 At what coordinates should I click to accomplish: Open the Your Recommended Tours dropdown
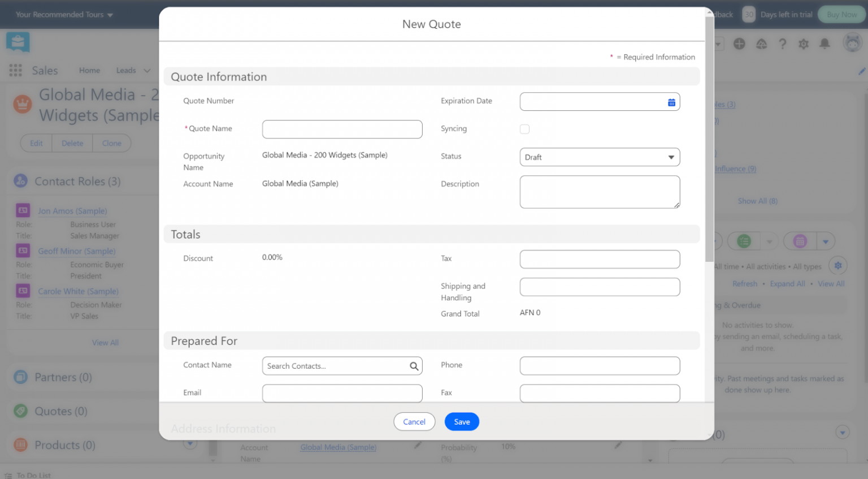[x=64, y=14]
